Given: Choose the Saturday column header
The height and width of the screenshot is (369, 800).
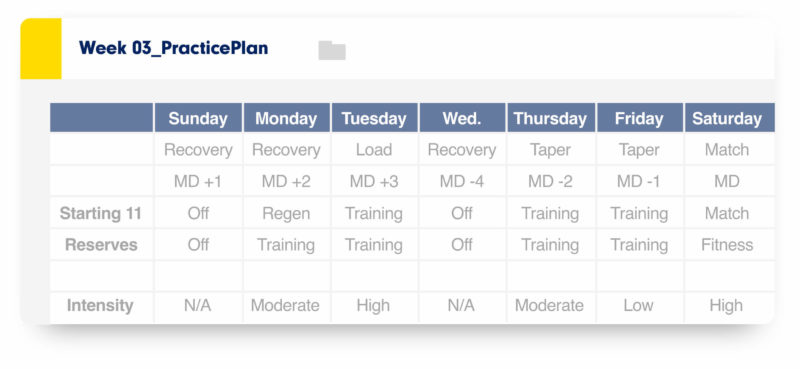Looking at the screenshot, I should 727,118.
